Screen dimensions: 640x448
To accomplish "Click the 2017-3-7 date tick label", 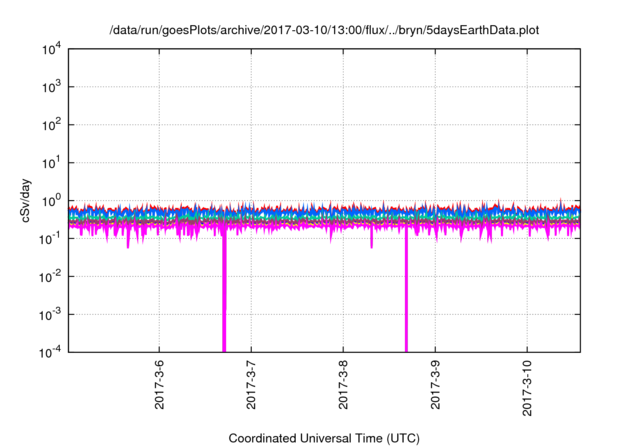I will (251, 384).
